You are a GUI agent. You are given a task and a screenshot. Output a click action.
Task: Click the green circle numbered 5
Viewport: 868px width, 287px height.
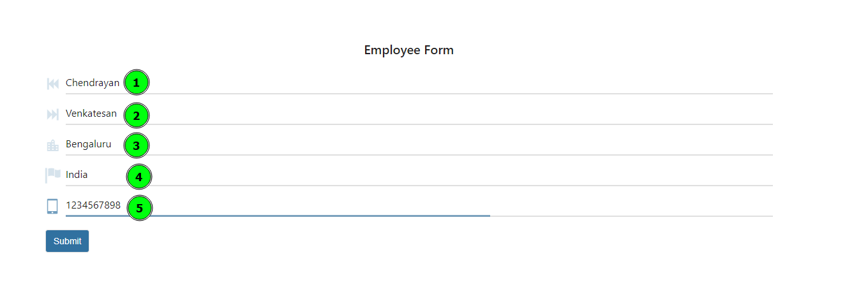140,208
